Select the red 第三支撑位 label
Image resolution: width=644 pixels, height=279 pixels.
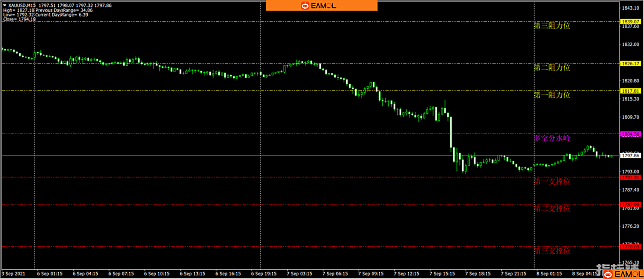pos(552,251)
